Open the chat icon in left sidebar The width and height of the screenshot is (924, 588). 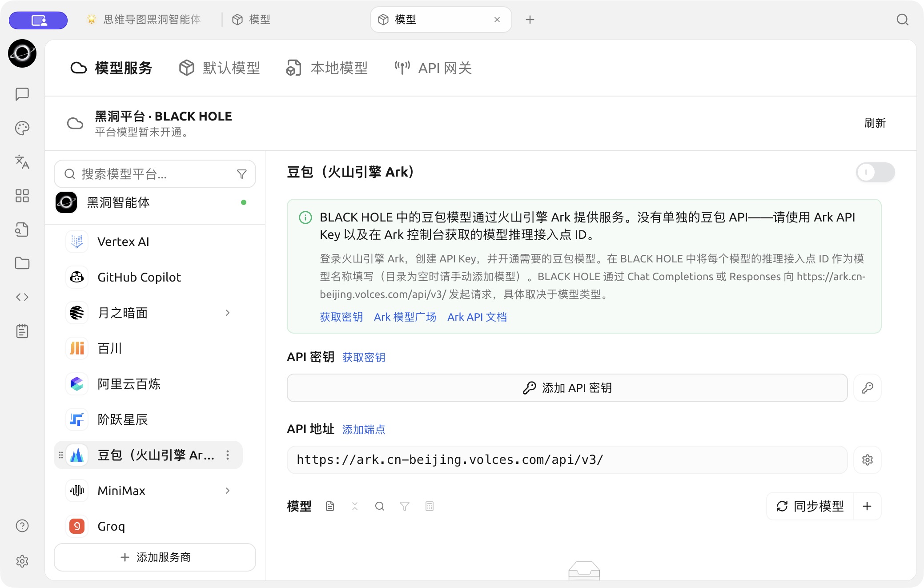point(22,94)
